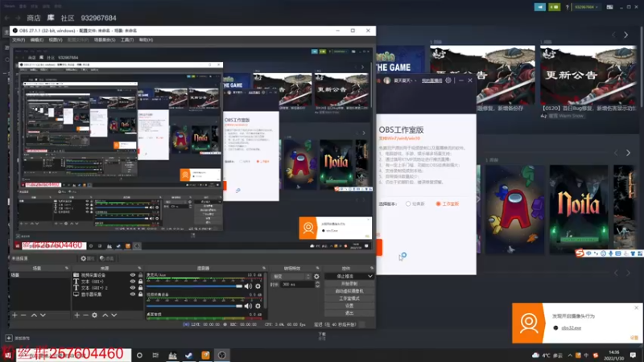The height and width of the screenshot is (362, 644).
Task: Click the orange webcam notification icon
Action: pos(528,323)
